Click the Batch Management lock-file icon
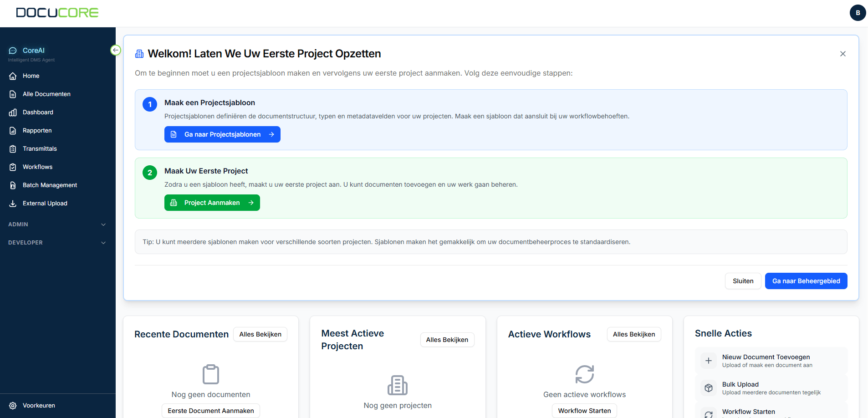The height and width of the screenshot is (418, 868). point(13,185)
